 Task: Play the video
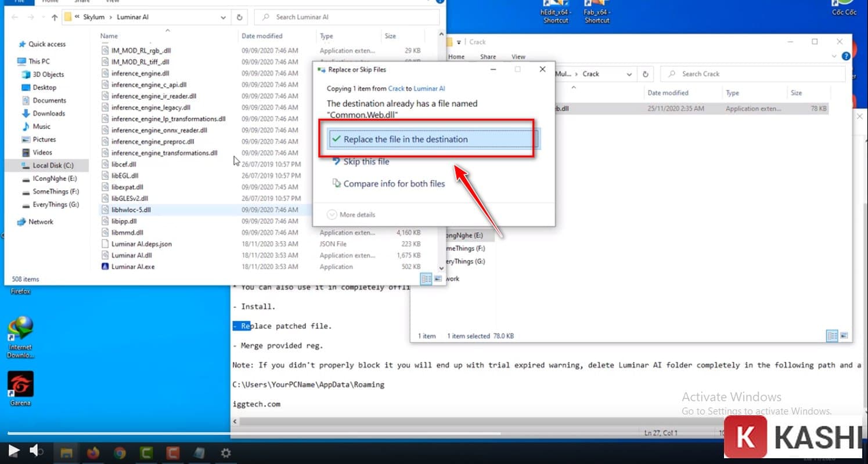click(14, 451)
